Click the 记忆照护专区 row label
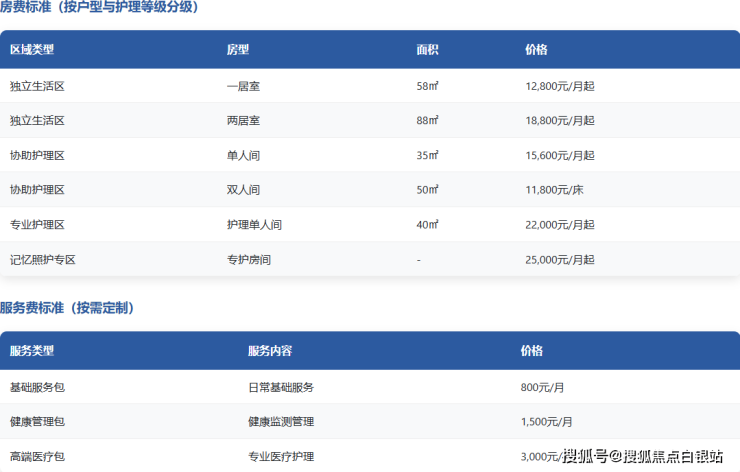Screen dimensions: 740x472 click(x=43, y=260)
